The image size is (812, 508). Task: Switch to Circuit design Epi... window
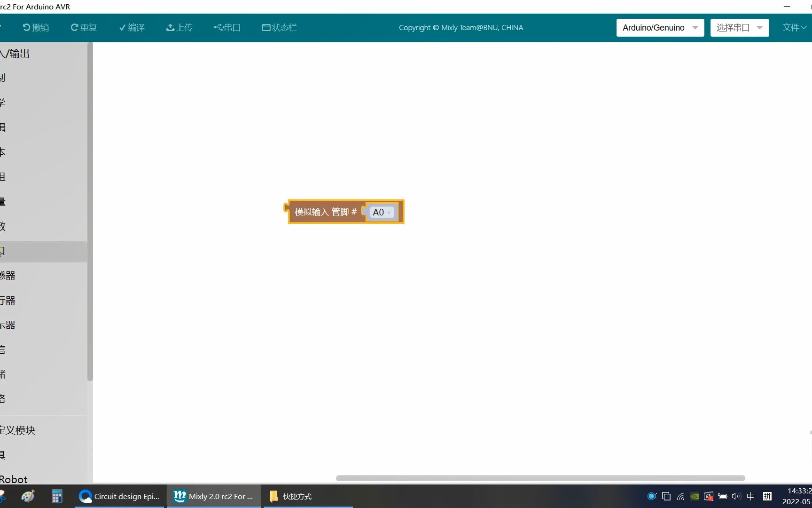[x=119, y=496]
